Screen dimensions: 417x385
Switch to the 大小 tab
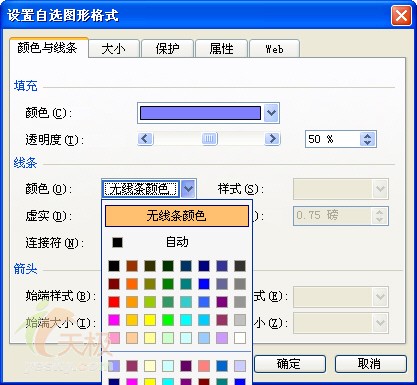tap(114, 49)
